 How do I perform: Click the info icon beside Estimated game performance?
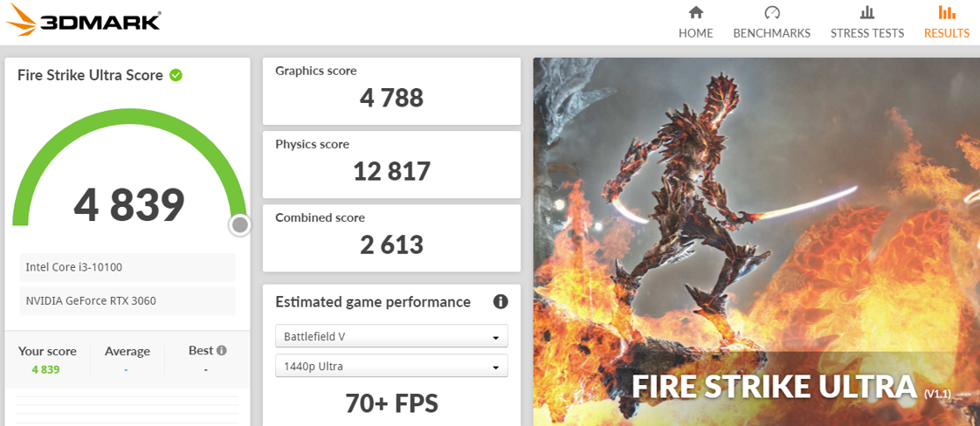[500, 302]
